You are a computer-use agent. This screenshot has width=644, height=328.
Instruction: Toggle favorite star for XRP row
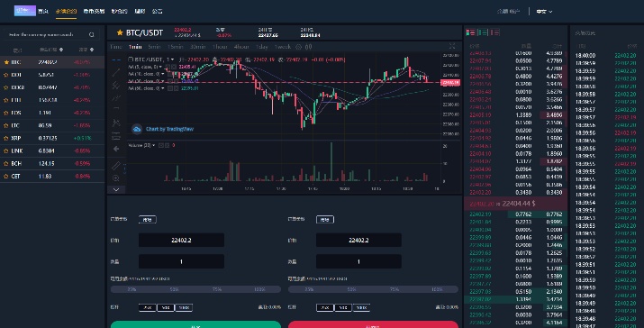[x=6, y=138]
